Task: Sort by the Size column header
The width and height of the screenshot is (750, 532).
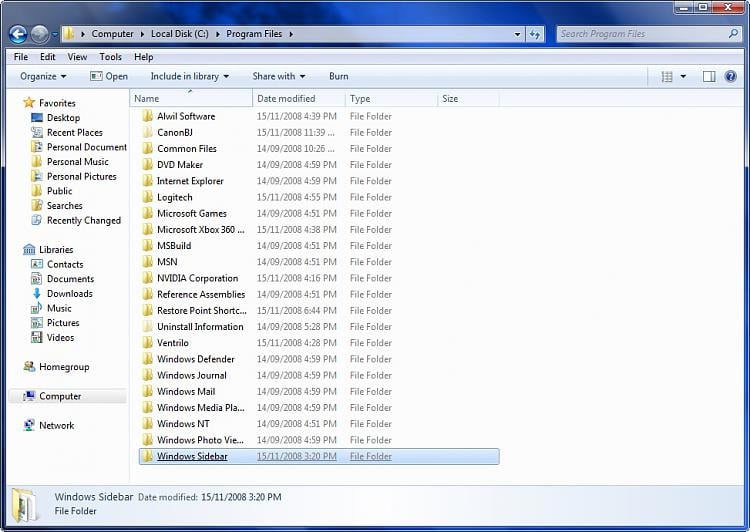Action: (468, 99)
